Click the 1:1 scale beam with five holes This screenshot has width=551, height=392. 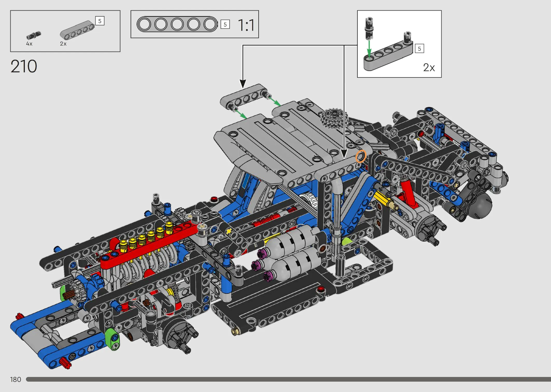177,24
